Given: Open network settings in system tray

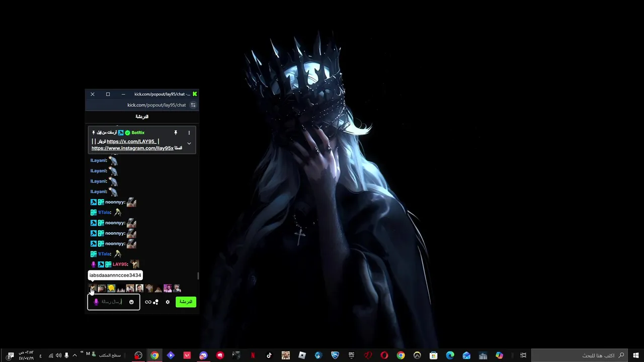Looking at the screenshot, I should coord(51,355).
